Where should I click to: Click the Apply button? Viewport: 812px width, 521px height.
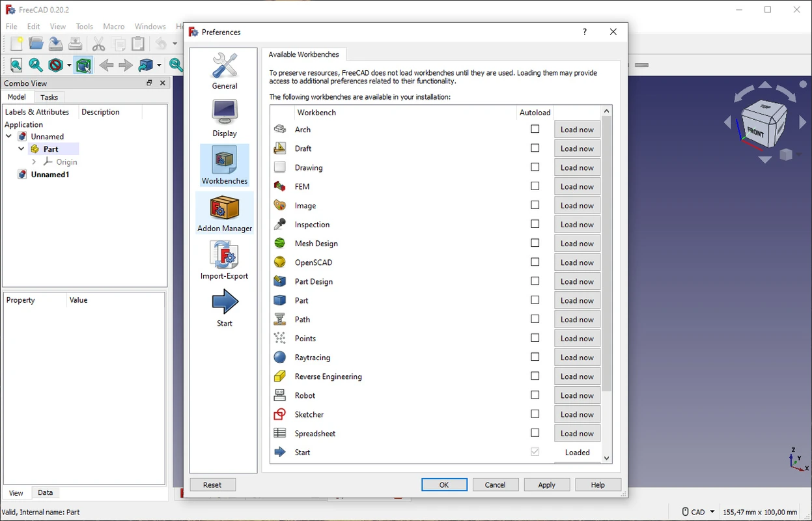(547, 485)
